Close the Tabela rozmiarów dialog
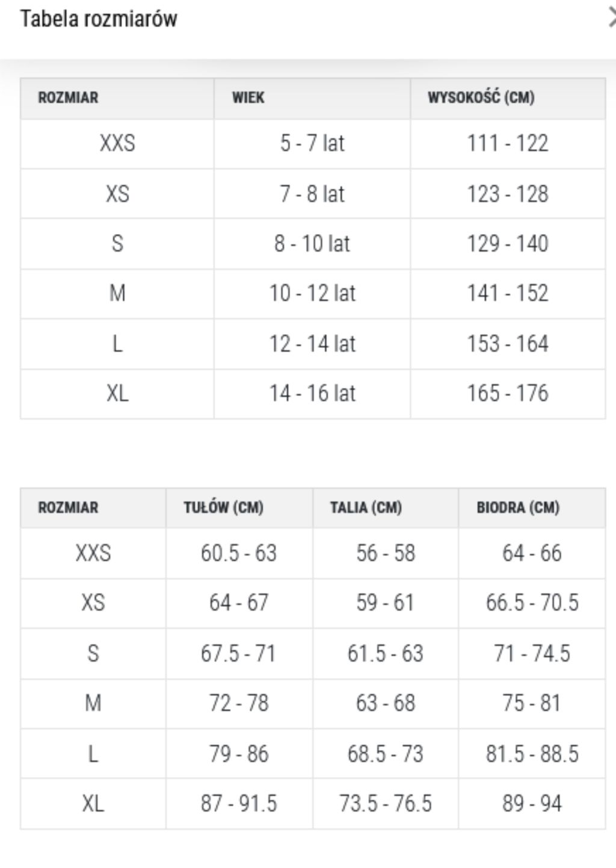The height and width of the screenshot is (868, 616). [612, 19]
